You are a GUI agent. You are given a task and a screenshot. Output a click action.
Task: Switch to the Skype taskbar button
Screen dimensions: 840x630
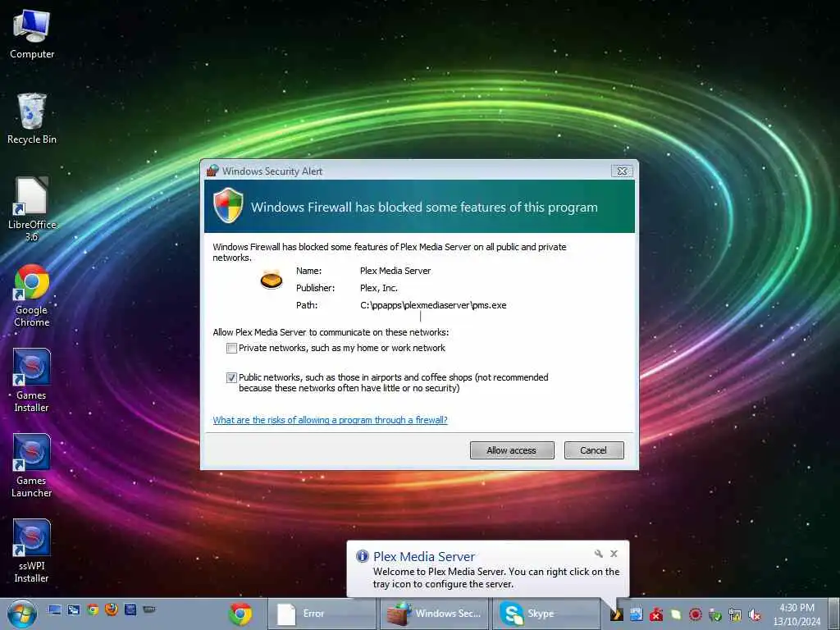click(x=546, y=614)
